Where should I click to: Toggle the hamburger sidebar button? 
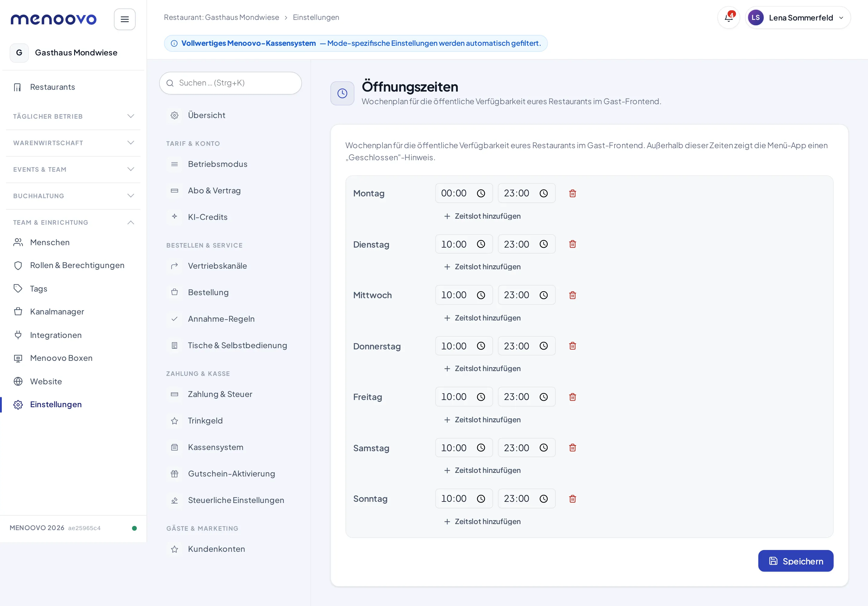pyautogui.click(x=125, y=19)
